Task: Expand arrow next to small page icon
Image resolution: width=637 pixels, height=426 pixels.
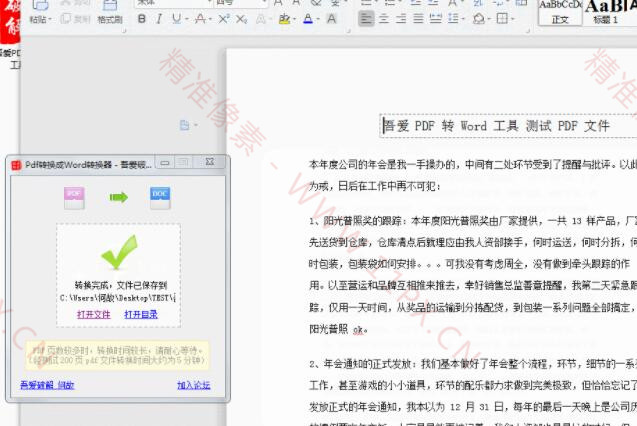Action: (196, 125)
